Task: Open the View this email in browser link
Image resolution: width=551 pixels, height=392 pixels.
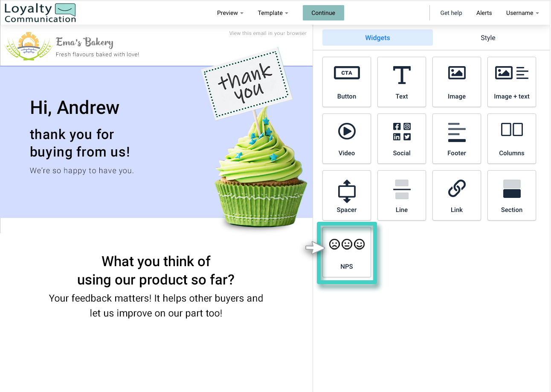Action: click(267, 33)
